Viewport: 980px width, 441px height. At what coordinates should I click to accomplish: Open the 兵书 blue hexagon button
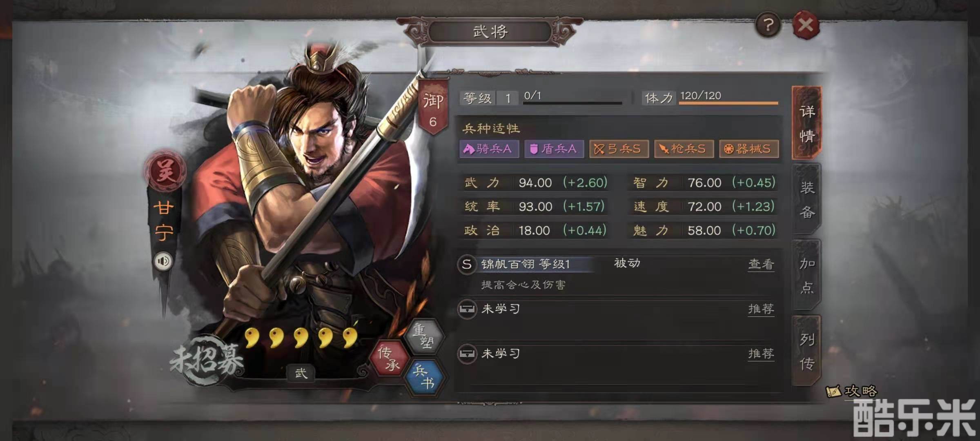424,377
